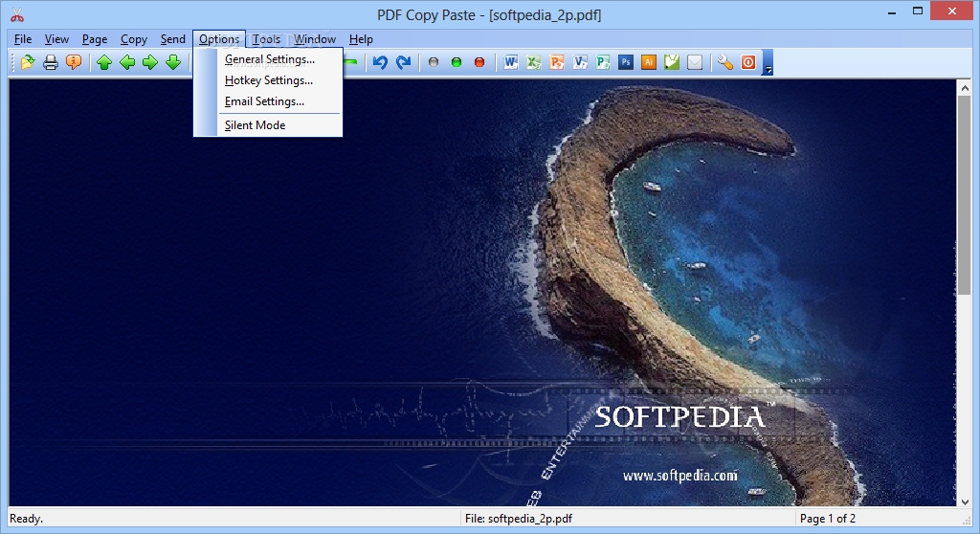Open the Window menu
The width and height of the screenshot is (980, 534).
click(x=315, y=39)
